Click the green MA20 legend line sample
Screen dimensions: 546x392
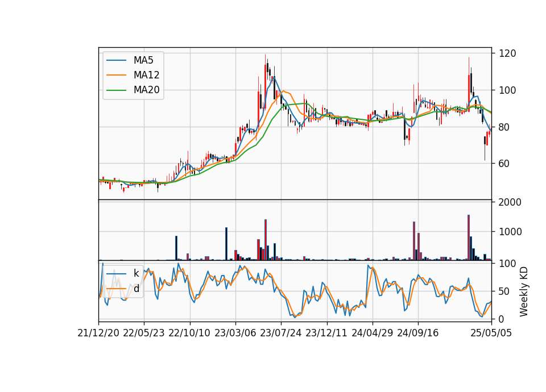pyautogui.click(x=116, y=90)
